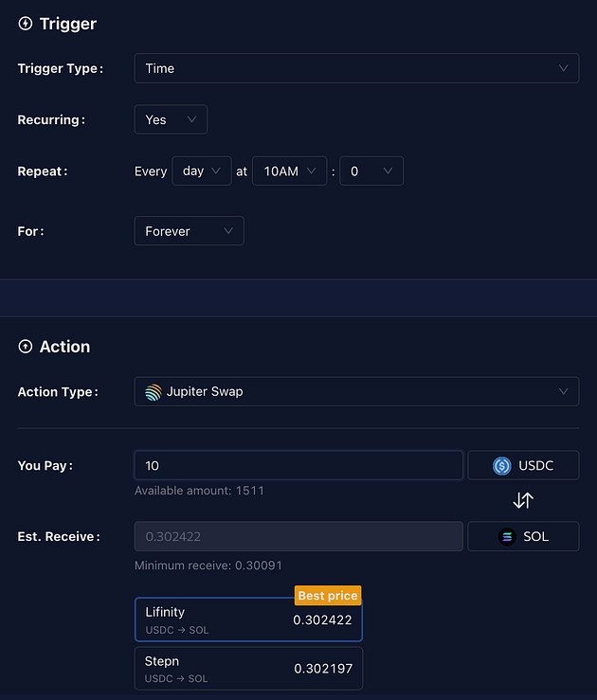Swap pay and receive tokens arrows
This screenshot has width=597, height=700.
(x=523, y=500)
